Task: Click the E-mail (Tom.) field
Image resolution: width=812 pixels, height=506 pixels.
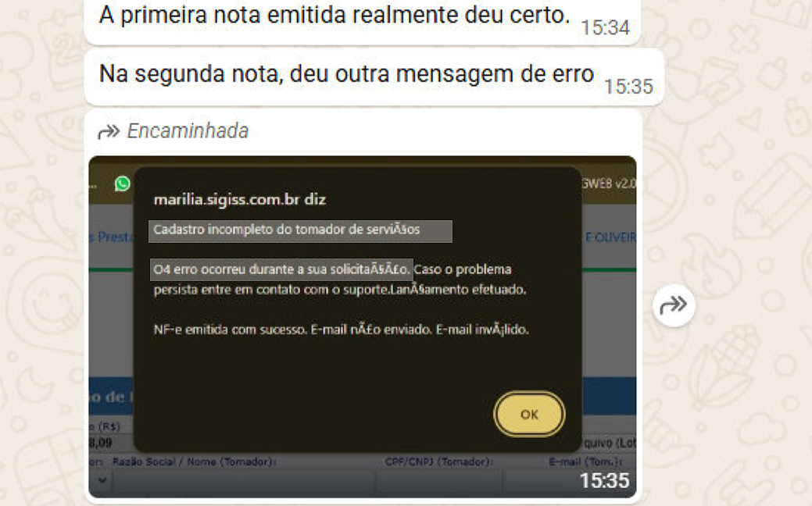Action: coord(538,481)
